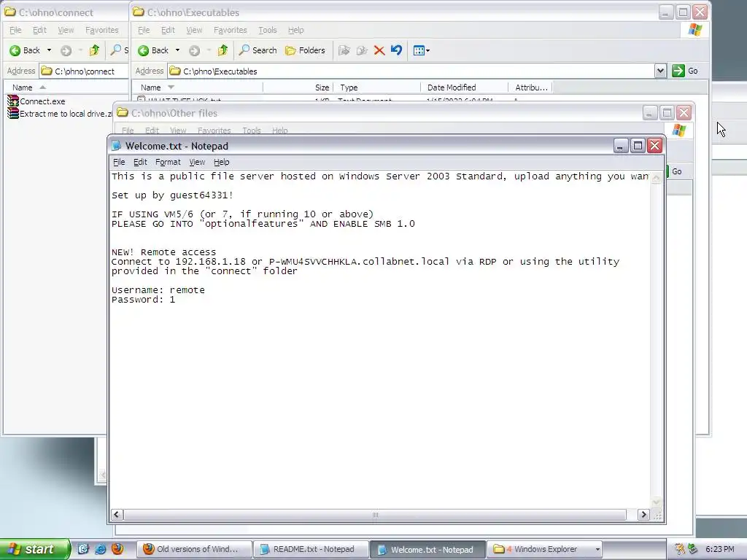Click the "Password: 1" line in Notepad
Screen dimensions: 747x560
[143, 300]
